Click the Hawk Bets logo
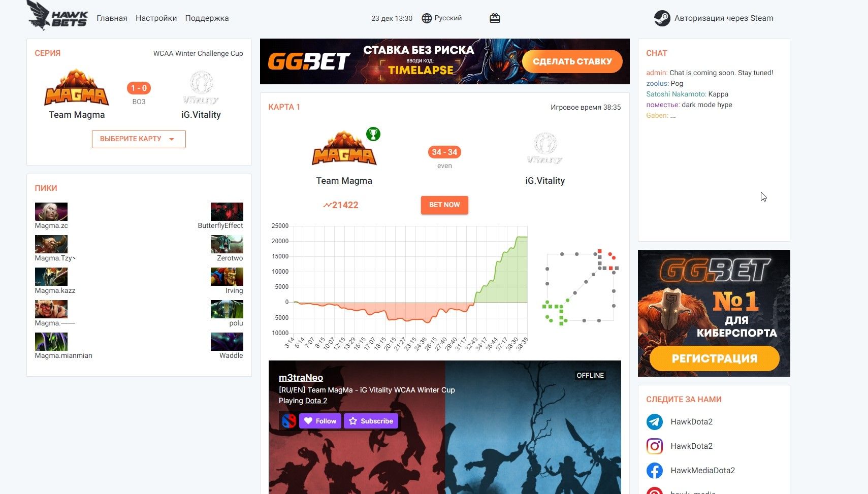This screenshot has height=494, width=868. click(x=57, y=16)
